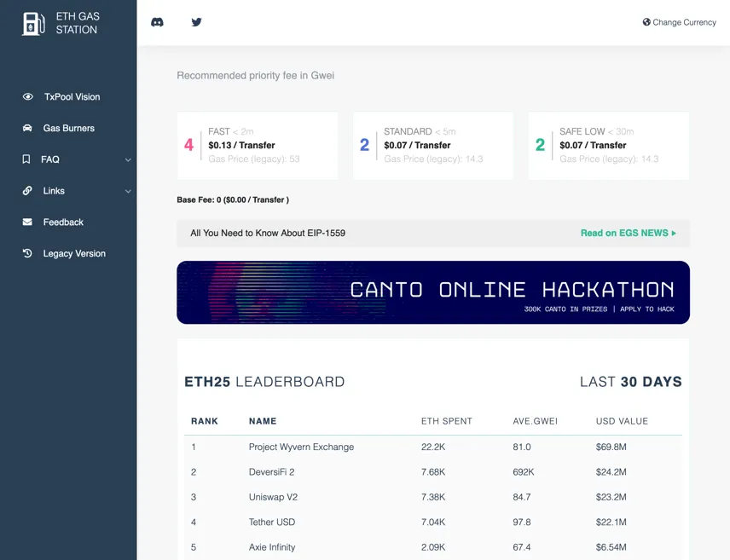
Task: Click the $23.2M USD value
Action: pos(611,497)
